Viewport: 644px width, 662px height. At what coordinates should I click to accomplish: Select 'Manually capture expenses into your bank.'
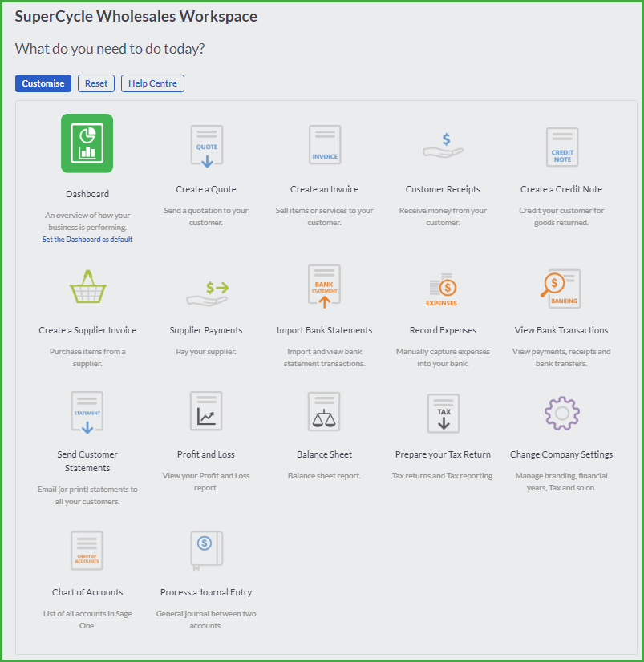443,357
